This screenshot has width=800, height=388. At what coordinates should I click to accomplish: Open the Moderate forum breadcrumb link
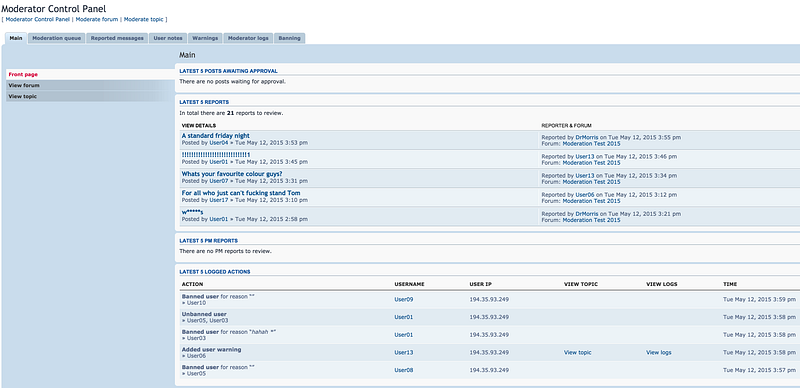pos(97,19)
